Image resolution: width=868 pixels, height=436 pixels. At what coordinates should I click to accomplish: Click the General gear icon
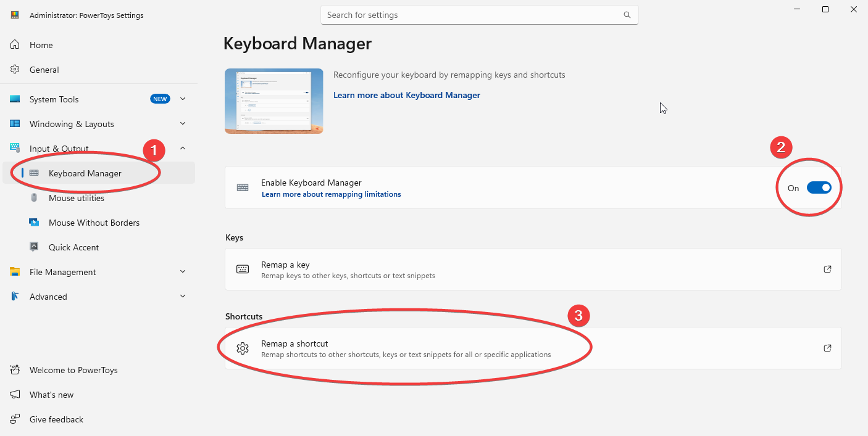point(15,70)
